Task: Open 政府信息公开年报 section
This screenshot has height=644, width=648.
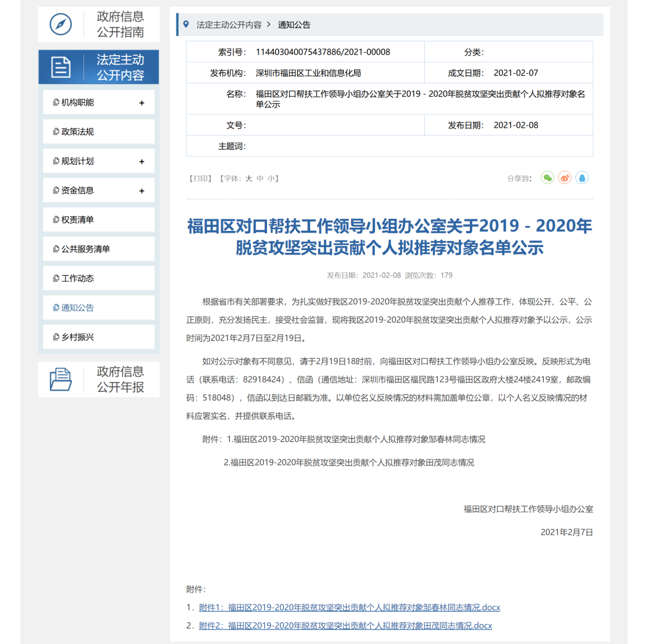Action: 99,379
